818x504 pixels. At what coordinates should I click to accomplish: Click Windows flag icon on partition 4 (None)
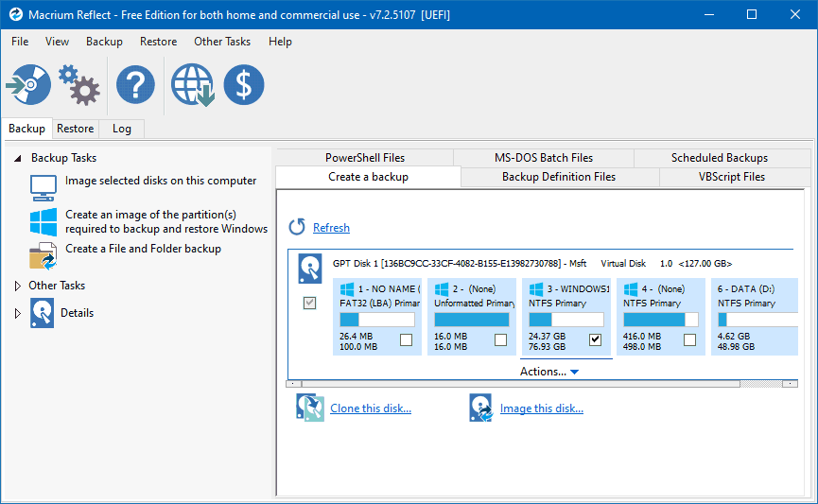(630, 289)
